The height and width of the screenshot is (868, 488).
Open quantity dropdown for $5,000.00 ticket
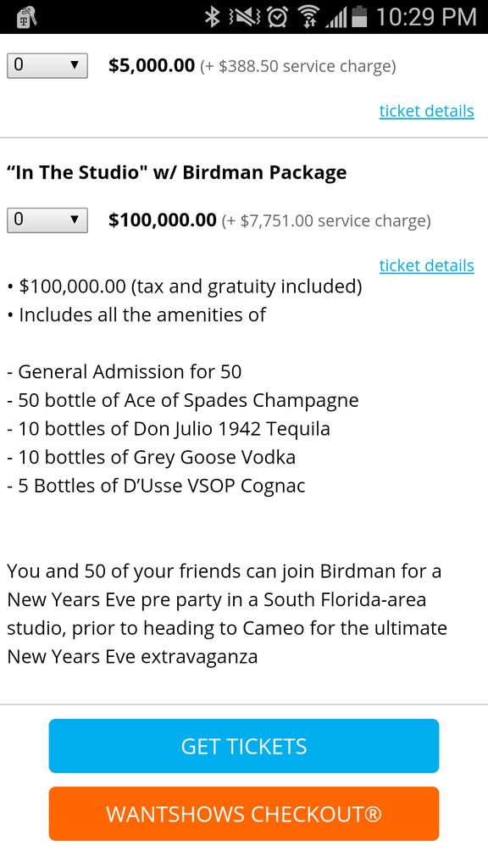click(x=47, y=66)
